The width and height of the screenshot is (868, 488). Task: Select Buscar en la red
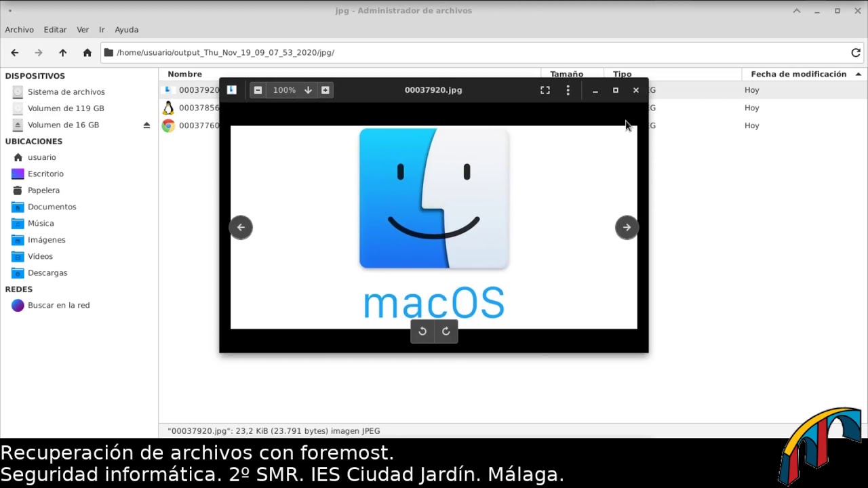pyautogui.click(x=58, y=305)
